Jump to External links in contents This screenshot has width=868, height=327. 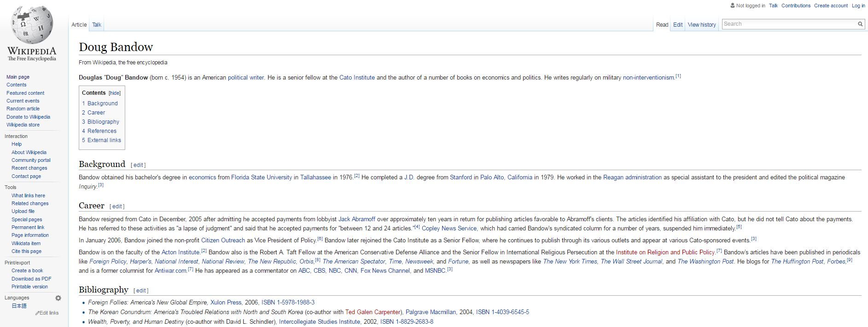click(x=101, y=140)
